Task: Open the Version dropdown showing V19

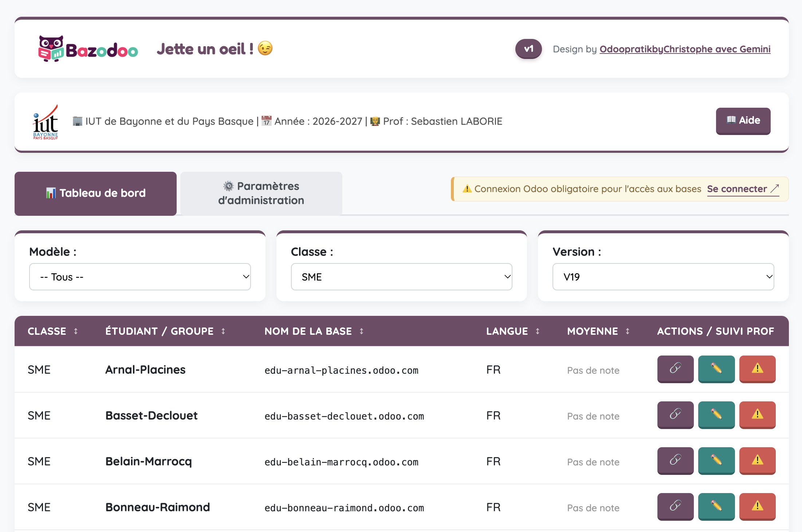Action: tap(663, 277)
